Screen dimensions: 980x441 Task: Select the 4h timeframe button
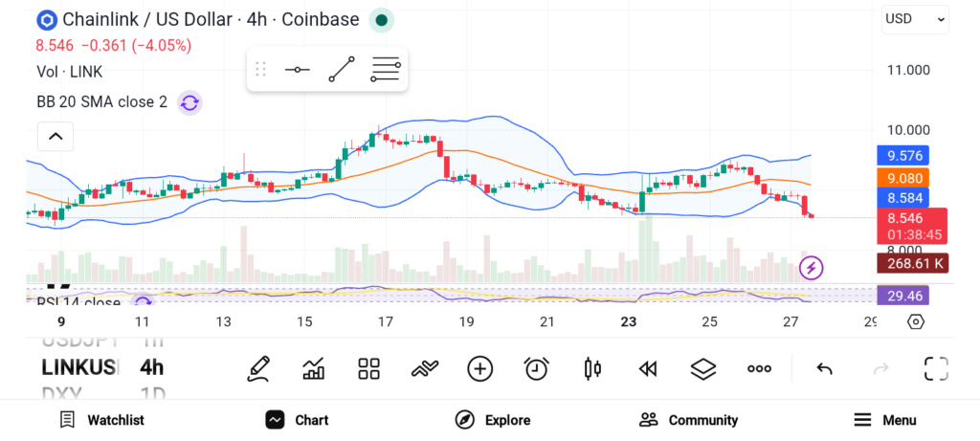[151, 367]
